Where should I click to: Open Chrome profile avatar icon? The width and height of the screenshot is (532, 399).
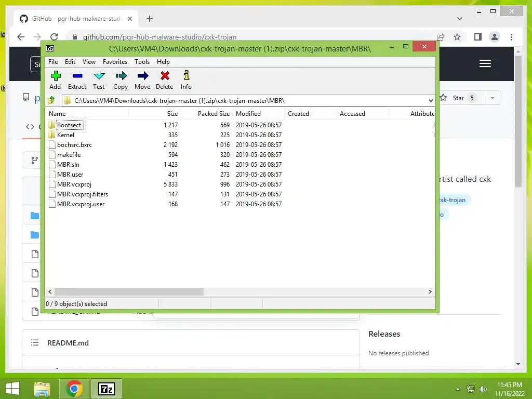click(x=495, y=37)
